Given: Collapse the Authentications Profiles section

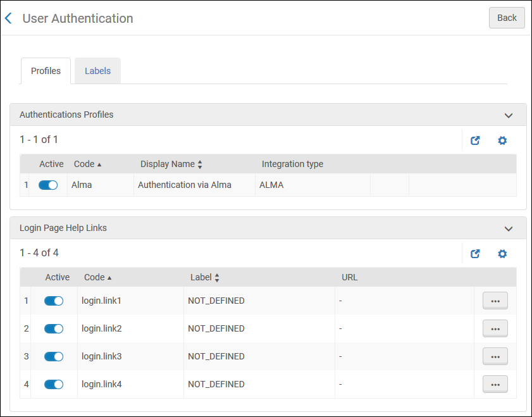Looking at the screenshot, I should (508, 115).
